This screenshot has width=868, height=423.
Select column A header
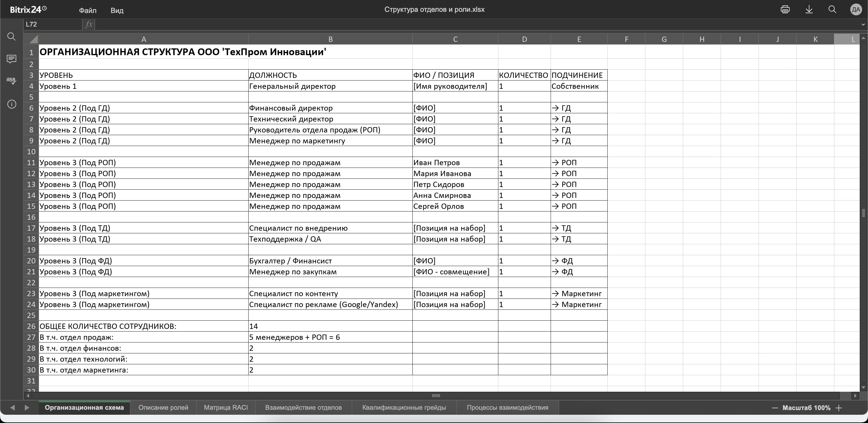(x=143, y=40)
